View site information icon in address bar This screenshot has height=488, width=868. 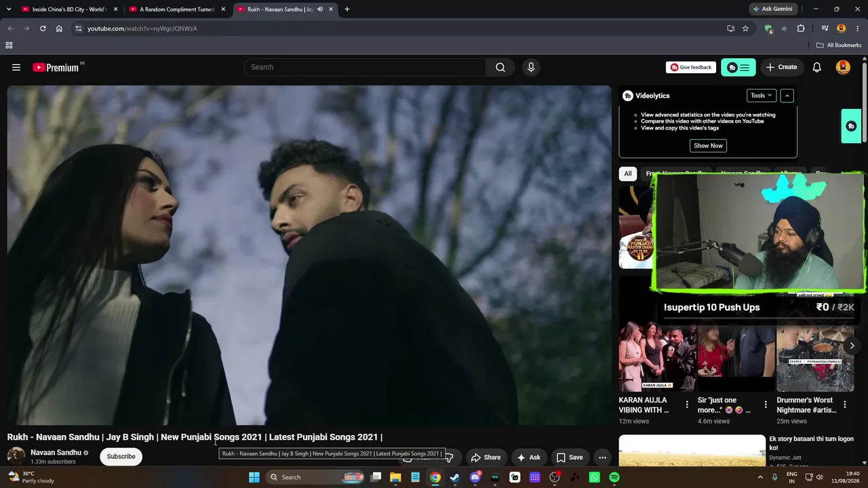(x=79, y=28)
